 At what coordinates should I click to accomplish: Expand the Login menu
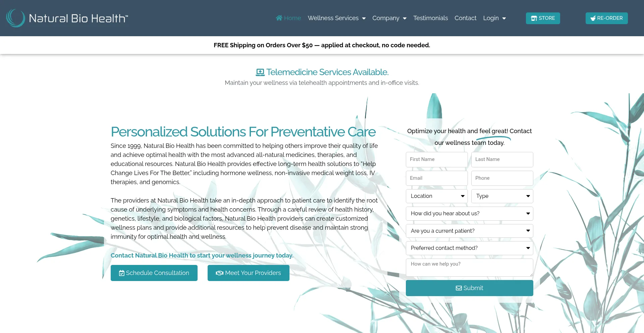pos(494,18)
